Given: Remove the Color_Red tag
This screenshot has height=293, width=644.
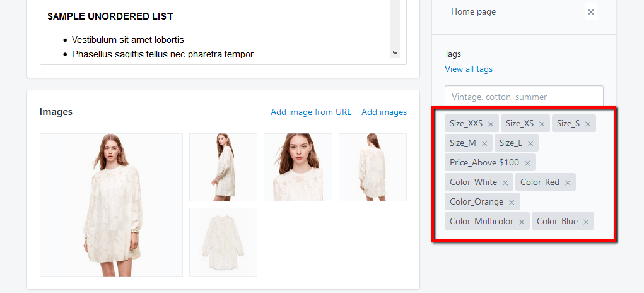Looking at the screenshot, I should pos(567,182).
